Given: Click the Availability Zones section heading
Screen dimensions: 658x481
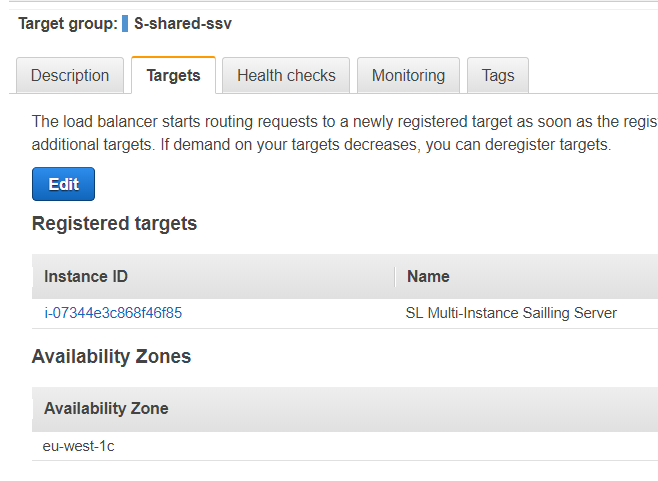Looking at the screenshot, I should [111, 356].
